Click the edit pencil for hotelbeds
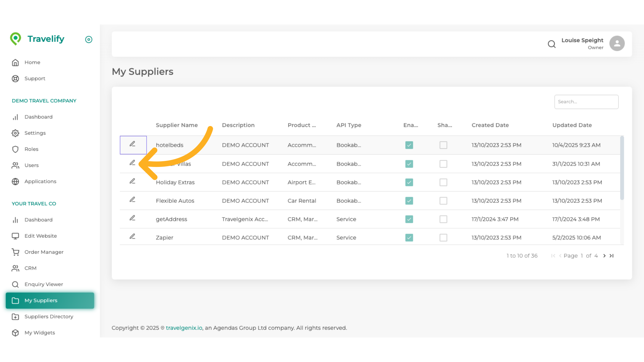Viewport: 644px width, 362px height. coord(132,144)
